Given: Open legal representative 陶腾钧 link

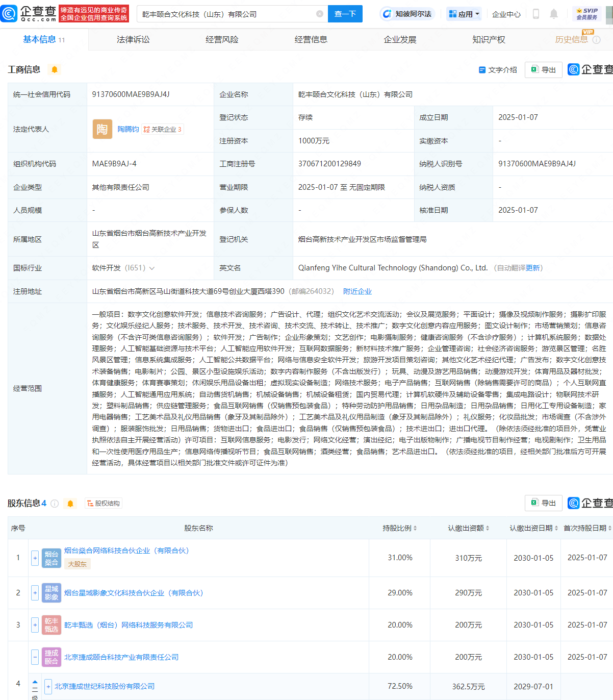Looking at the screenshot, I should coord(128,130).
